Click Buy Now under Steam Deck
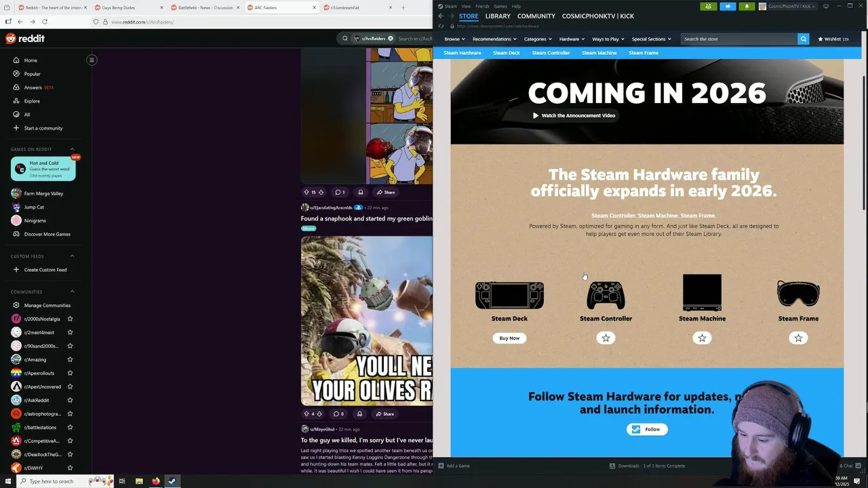 click(x=509, y=338)
